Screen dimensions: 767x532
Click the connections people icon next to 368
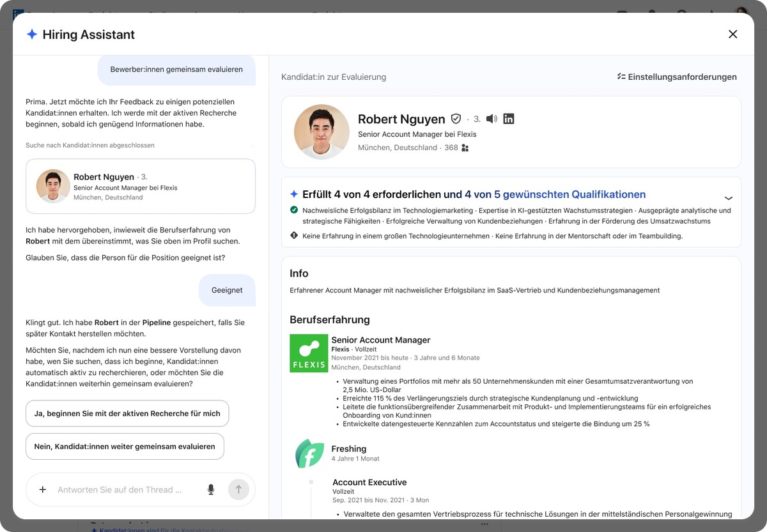click(x=465, y=148)
